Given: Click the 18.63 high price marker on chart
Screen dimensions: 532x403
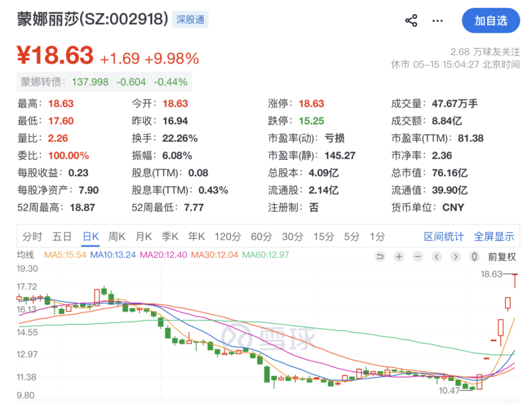Looking at the screenshot, I should [492, 274].
